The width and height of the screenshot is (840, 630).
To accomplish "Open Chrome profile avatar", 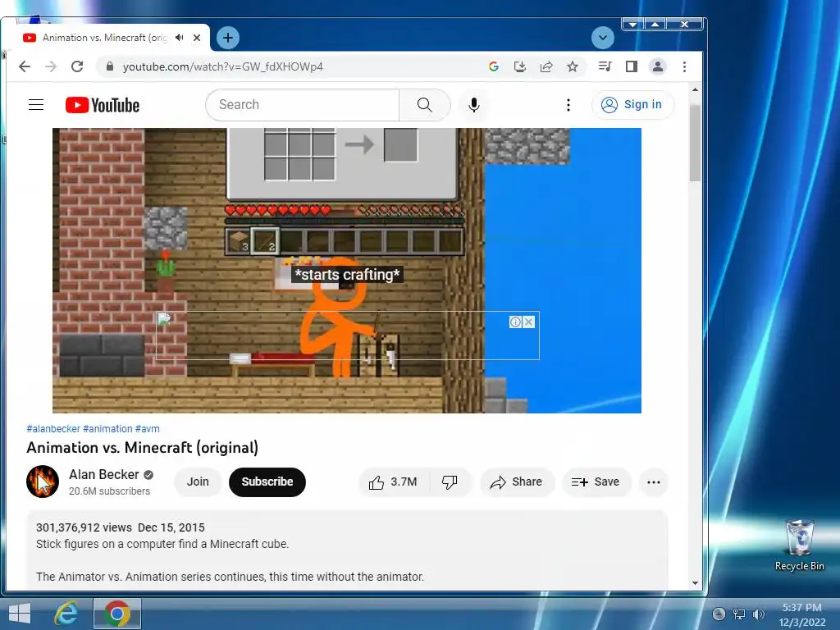I will click(x=657, y=66).
